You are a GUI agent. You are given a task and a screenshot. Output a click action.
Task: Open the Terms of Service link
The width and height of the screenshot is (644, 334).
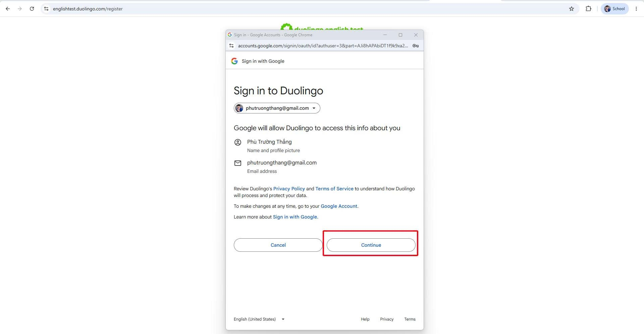coord(334,189)
